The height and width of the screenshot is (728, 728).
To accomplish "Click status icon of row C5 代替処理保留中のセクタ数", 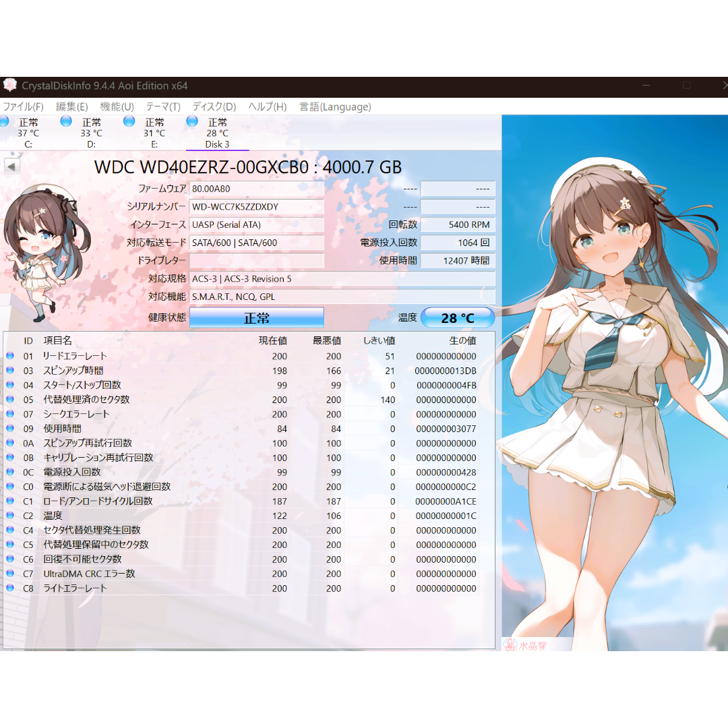I will tap(10, 544).
